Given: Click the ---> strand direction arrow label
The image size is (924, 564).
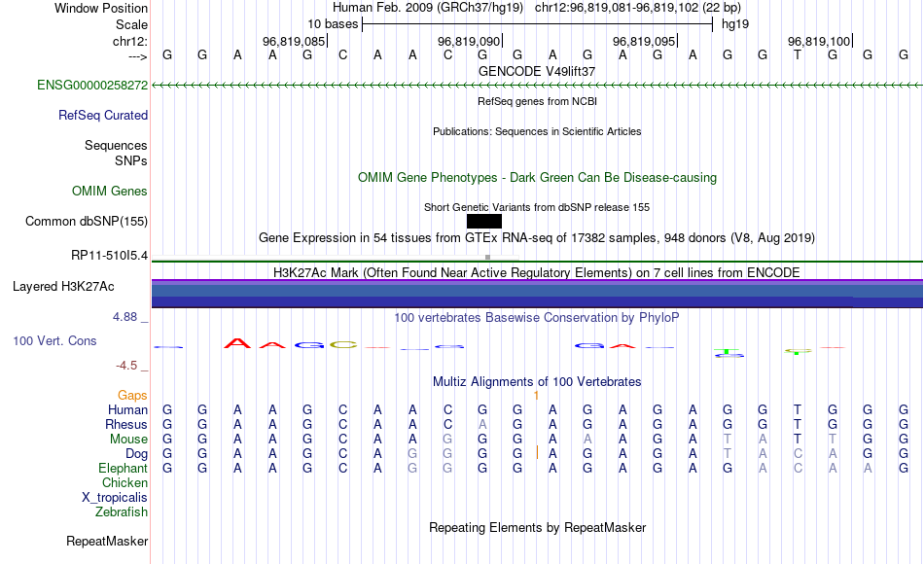Looking at the screenshot, I should pyautogui.click(x=138, y=56).
